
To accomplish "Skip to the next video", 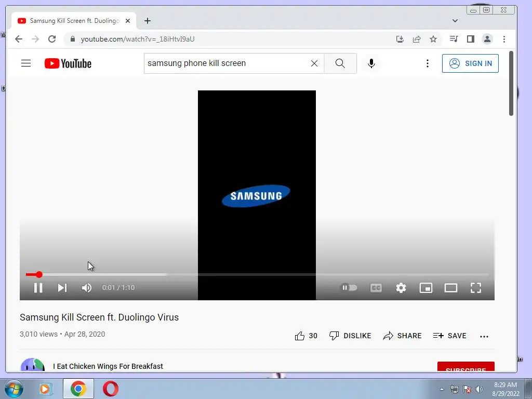I will pos(62,288).
